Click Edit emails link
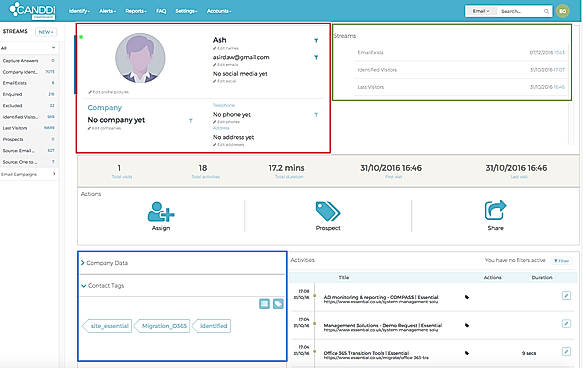Image resolution: width=583 pixels, height=368 pixels. (x=226, y=65)
